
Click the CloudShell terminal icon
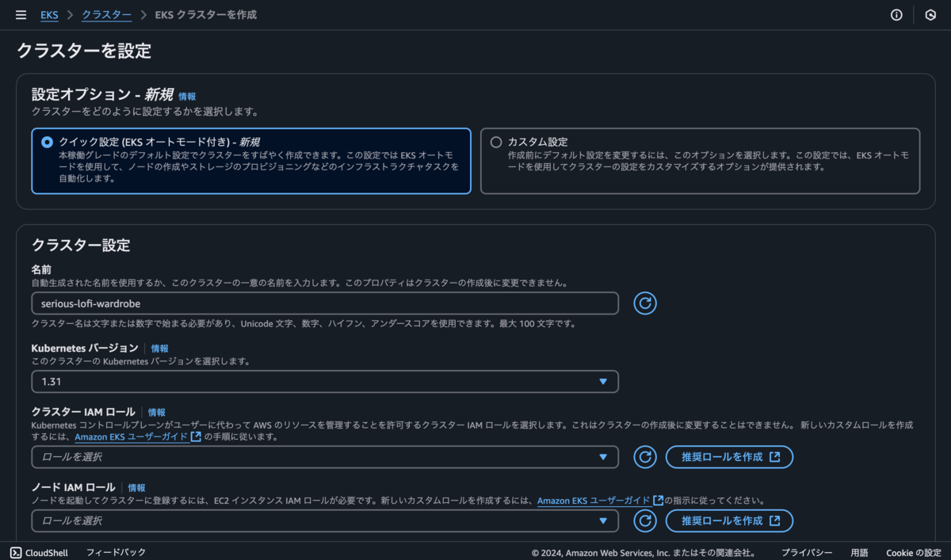tap(16, 552)
